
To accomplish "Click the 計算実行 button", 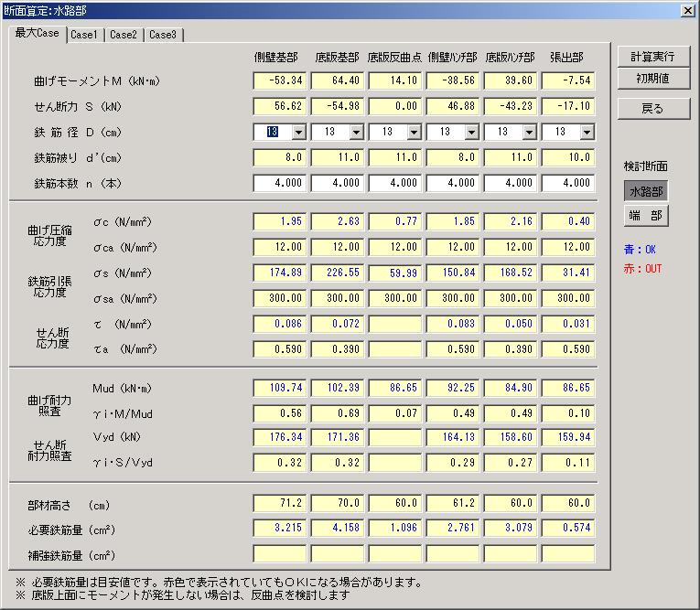I will click(x=653, y=57).
